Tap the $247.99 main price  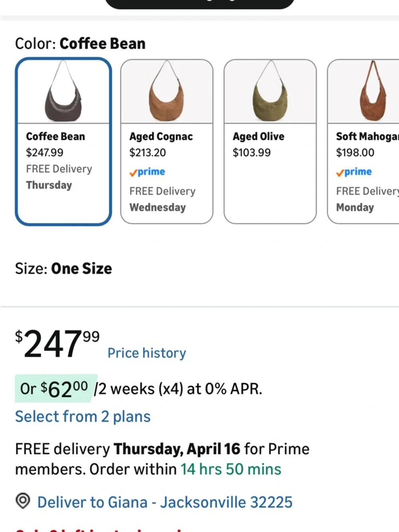click(57, 343)
